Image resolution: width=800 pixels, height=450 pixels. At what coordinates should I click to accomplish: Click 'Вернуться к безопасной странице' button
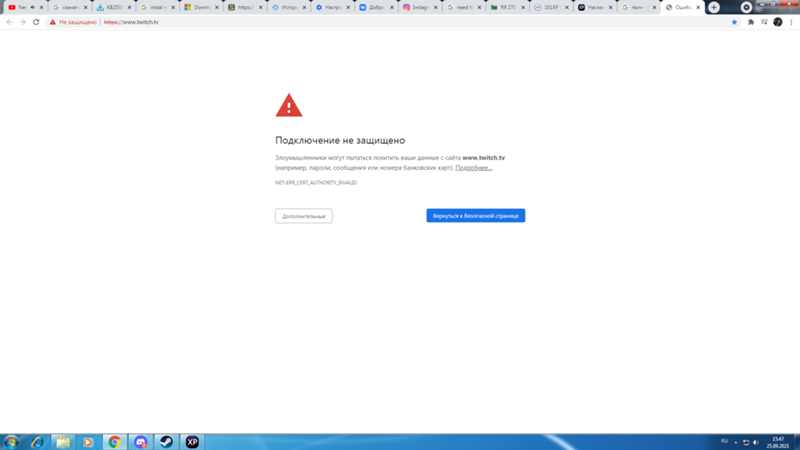point(476,215)
